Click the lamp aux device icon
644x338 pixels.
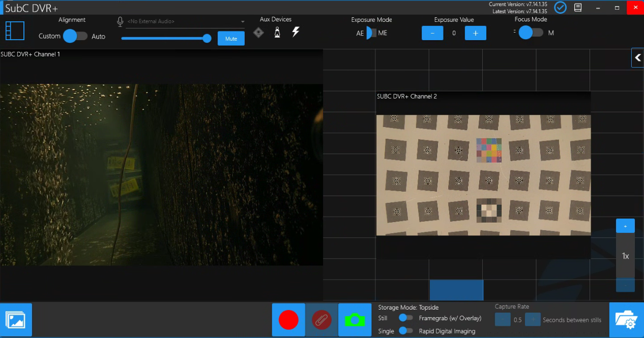[277, 33]
